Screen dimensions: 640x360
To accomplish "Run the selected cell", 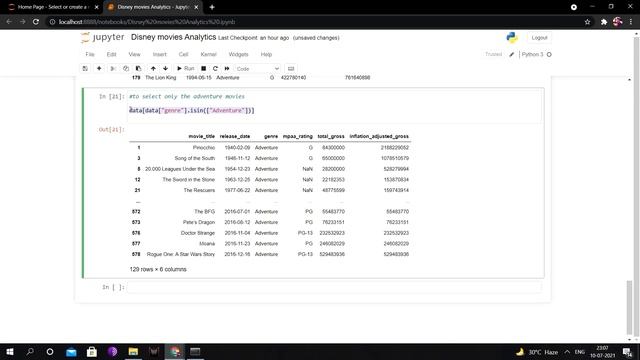I will (185, 69).
